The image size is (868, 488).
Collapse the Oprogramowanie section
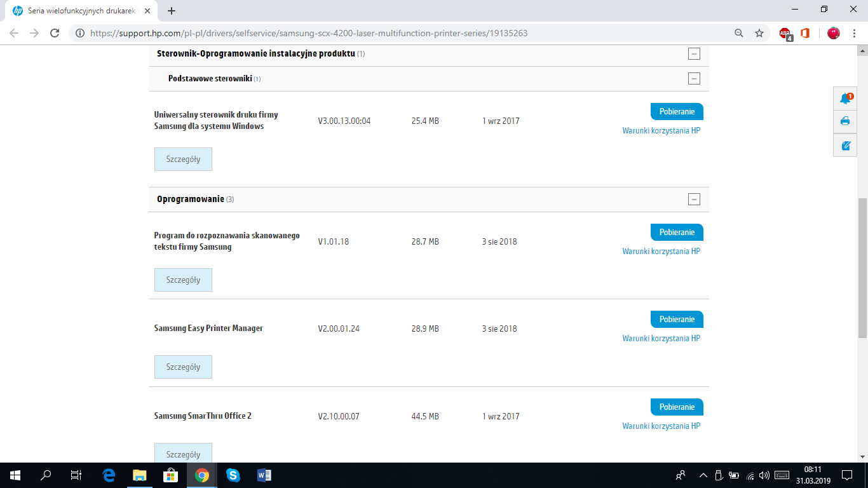pyautogui.click(x=694, y=200)
